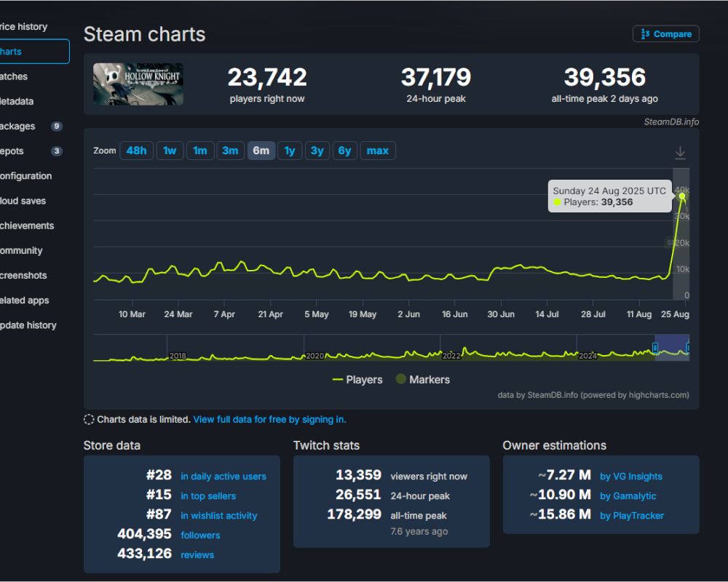The height and width of the screenshot is (582, 728).
Task: Click the 2022 point on the range navigator
Action: coord(451,356)
